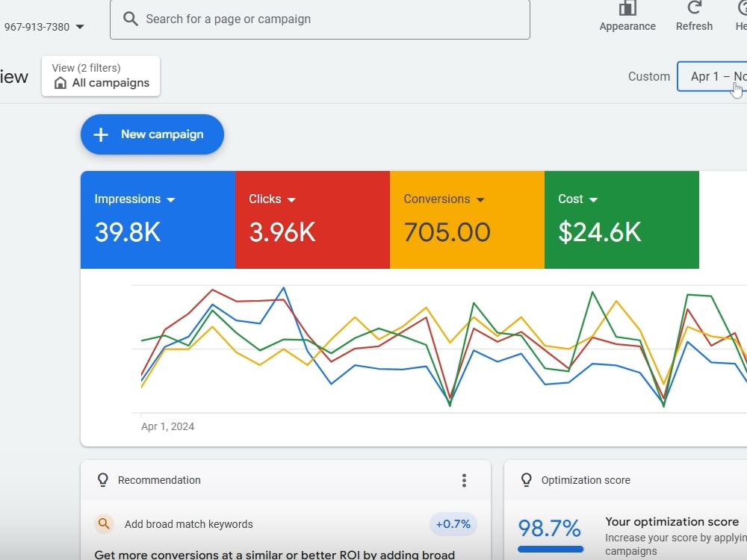Image resolution: width=747 pixels, height=560 pixels.
Task: Click Your optimization score heading
Action: (x=672, y=522)
